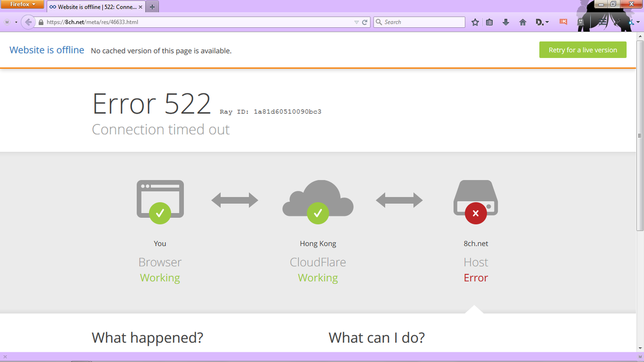Click the 'Connection timed out' text
Viewport: 644px width, 362px height.
(x=161, y=129)
